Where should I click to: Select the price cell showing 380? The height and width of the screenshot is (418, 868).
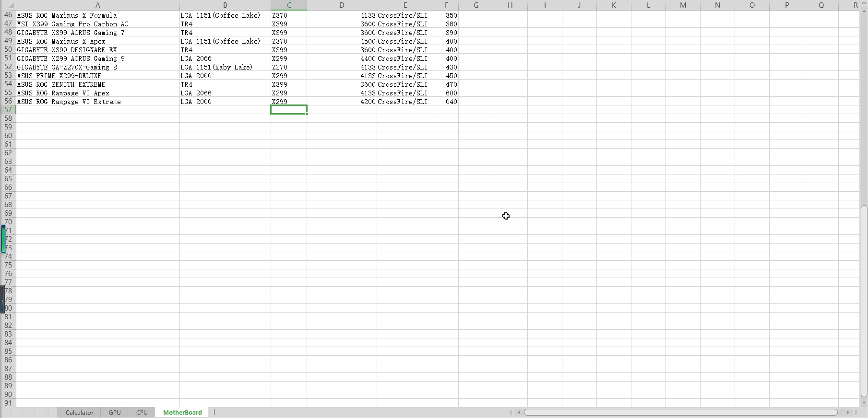click(x=446, y=24)
